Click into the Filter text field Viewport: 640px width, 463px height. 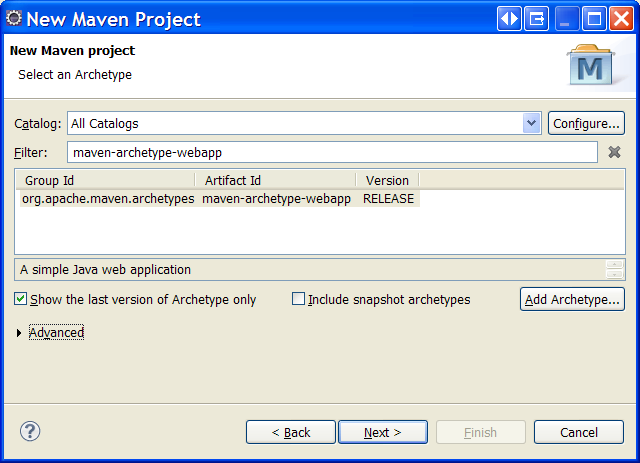point(332,152)
